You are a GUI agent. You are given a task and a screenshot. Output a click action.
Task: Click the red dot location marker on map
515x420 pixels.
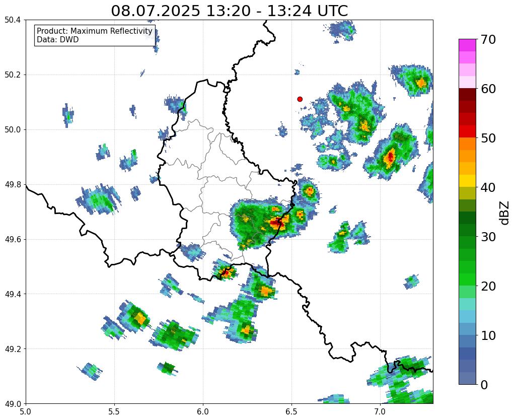[x=300, y=99]
